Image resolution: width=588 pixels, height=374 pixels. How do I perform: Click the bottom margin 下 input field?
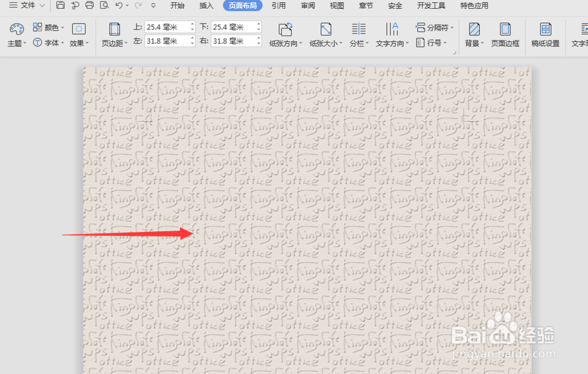tap(234, 27)
